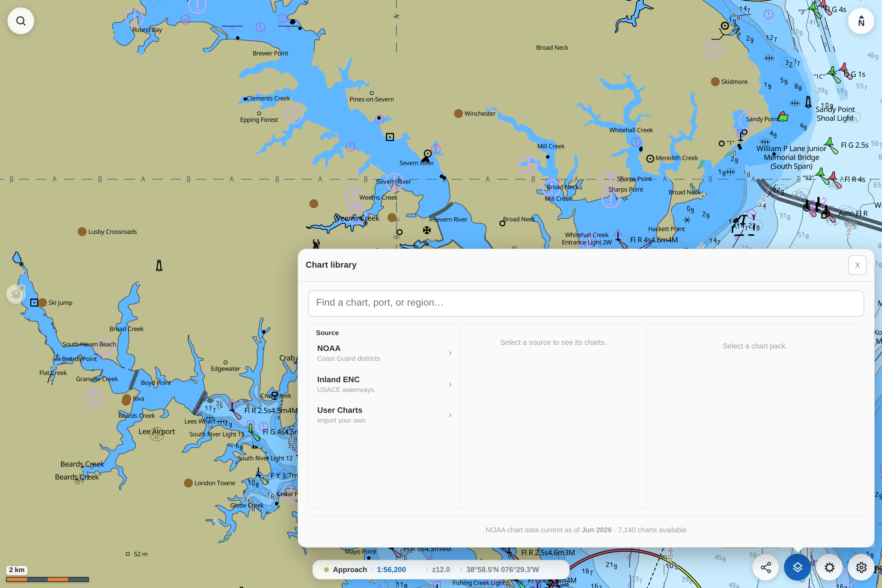Expand the NOAA Coast Guard districts source
This screenshot has width=882, height=588.
pos(384,353)
